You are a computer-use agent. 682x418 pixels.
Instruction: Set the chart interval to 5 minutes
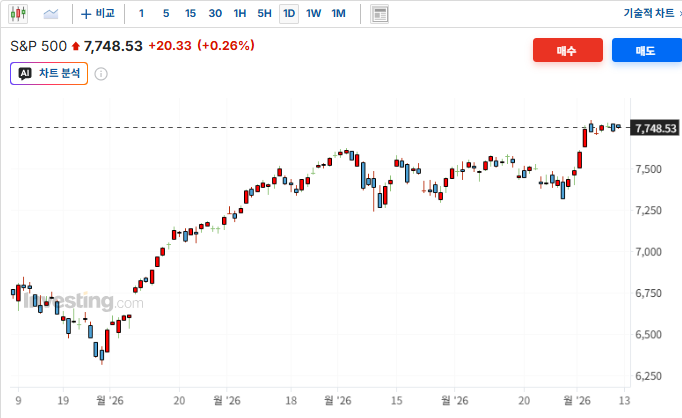(166, 14)
